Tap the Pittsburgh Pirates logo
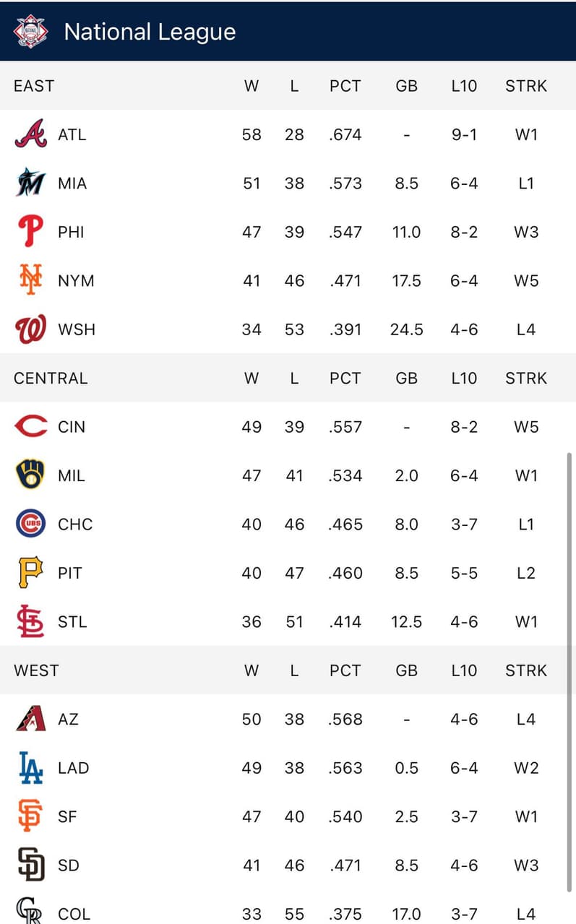This screenshot has width=576, height=924. [30, 573]
